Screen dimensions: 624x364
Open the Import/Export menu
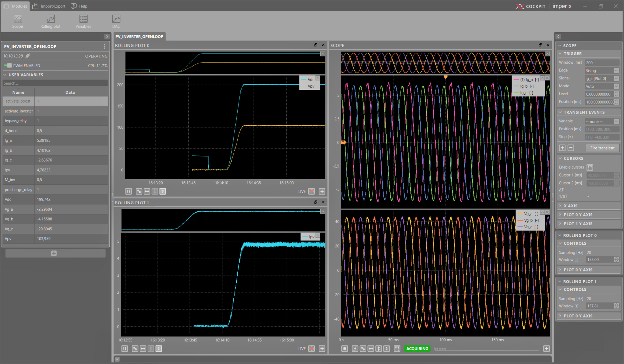coord(49,6)
